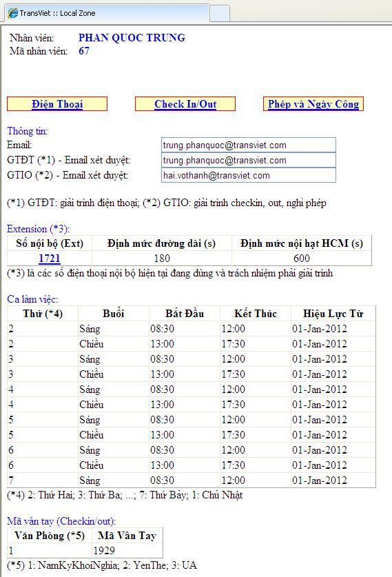Click the Kết Thúc column header
The width and height of the screenshot is (392, 577).
tap(256, 314)
